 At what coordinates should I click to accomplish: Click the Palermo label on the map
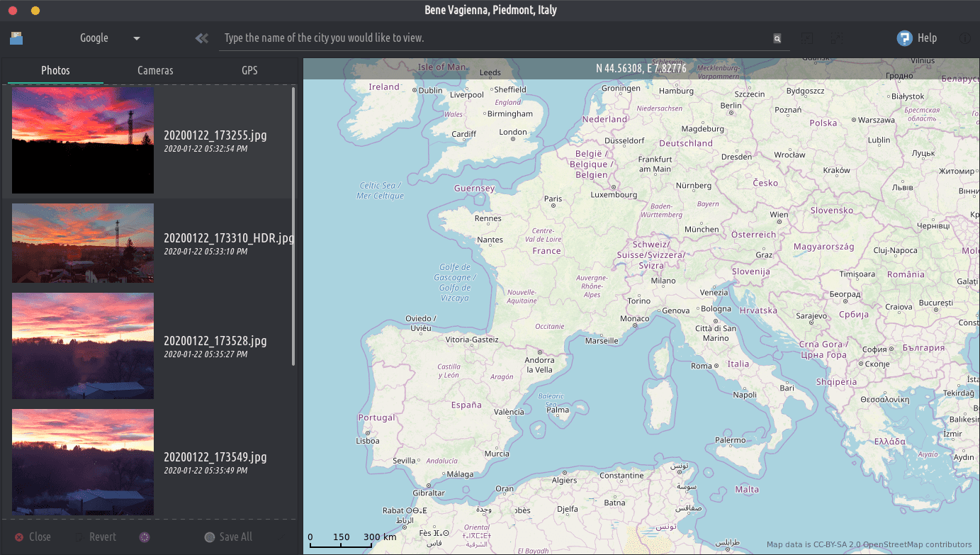tap(730, 440)
